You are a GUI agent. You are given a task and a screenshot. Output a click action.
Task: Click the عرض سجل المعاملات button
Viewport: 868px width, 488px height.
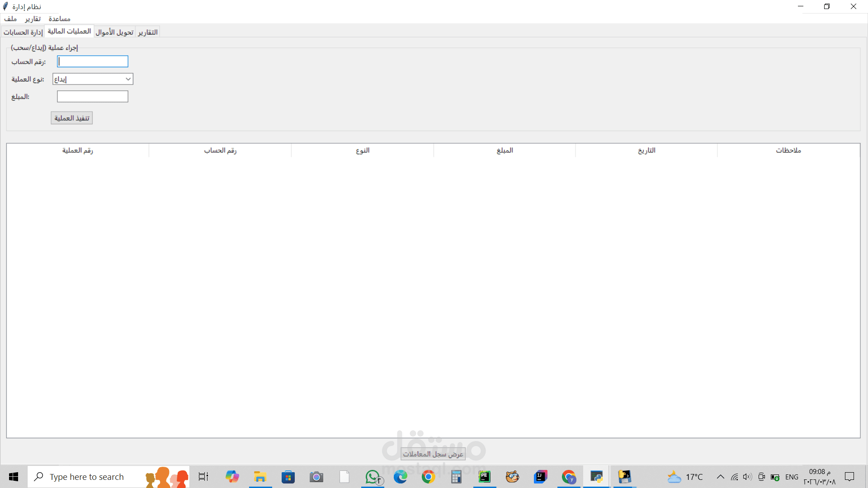click(x=433, y=454)
